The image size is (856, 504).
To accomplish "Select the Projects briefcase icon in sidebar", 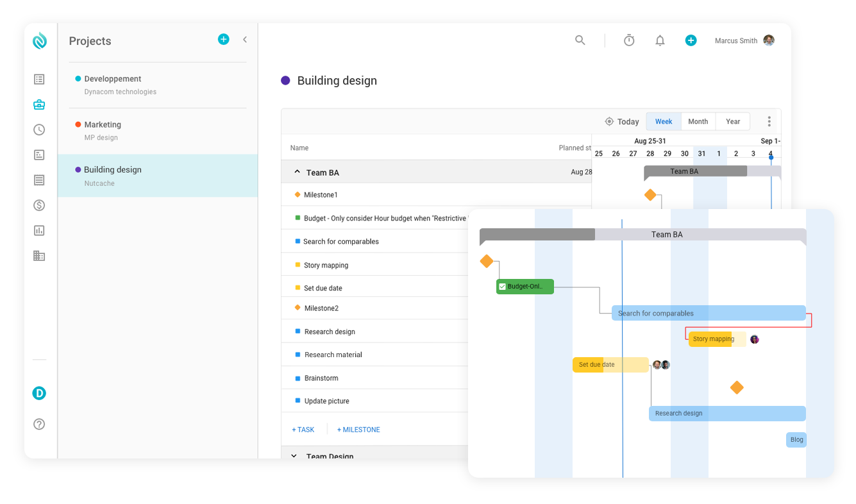I will (39, 104).
